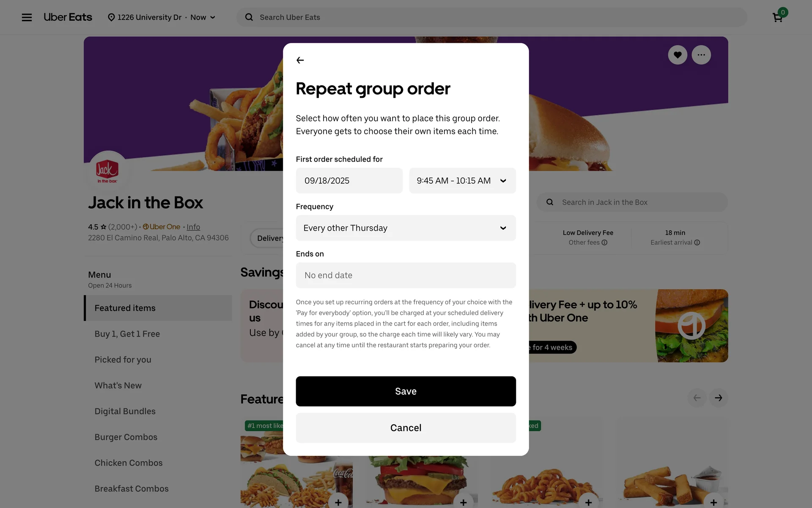The image size is (812, 508).
Task: Go to the Burger Combos menu section
Action: click(x=126, y=437)
